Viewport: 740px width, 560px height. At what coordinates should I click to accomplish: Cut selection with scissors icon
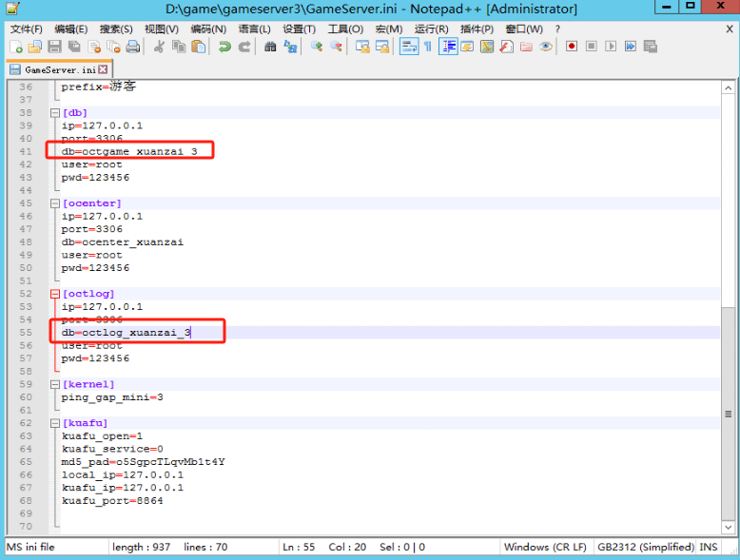(159, 47)
